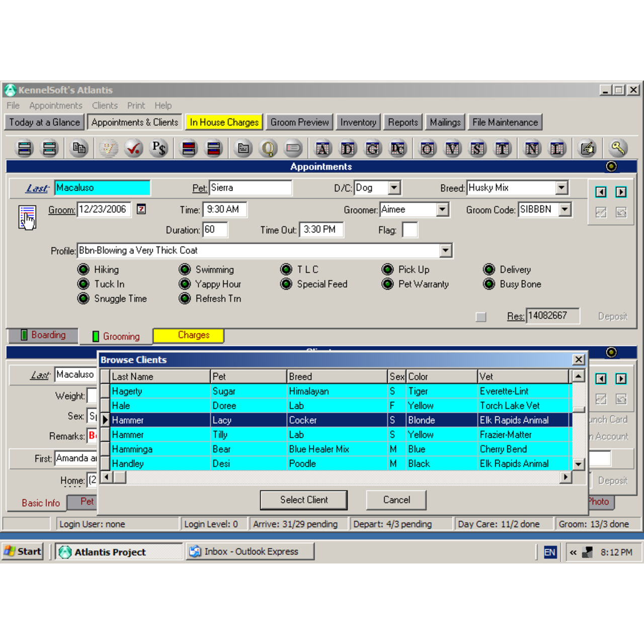Image resolution: width=644 pixels, height=644 pixels.
Task: Expand the Breed dropdown
Action: [561, 188]
